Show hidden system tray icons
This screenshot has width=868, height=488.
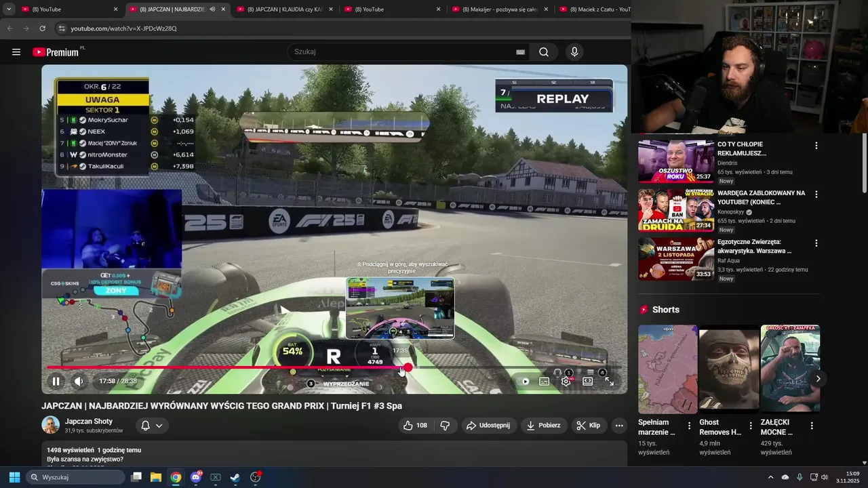[x=770, y=477]
